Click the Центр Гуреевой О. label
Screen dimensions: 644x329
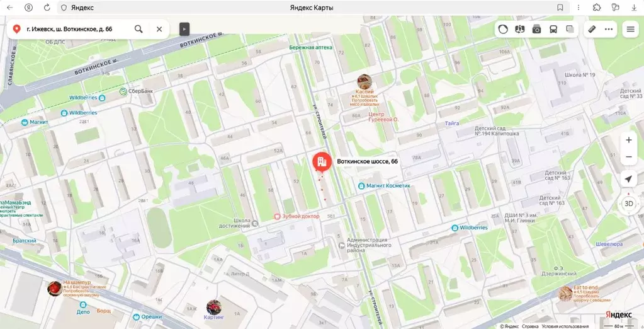pyautogui.click(x=383, y=117)
